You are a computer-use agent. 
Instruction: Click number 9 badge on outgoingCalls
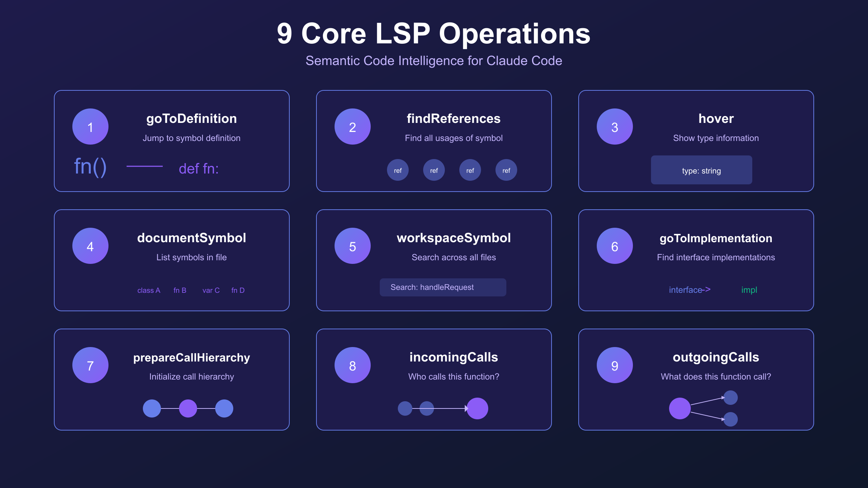615,365
